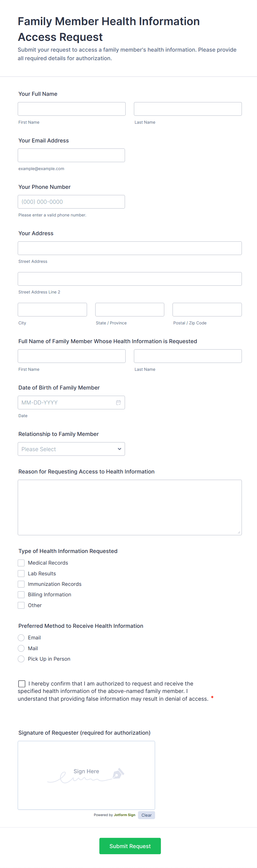Click into the Your Email Address field
257x868 pixels.
point(71,155)
